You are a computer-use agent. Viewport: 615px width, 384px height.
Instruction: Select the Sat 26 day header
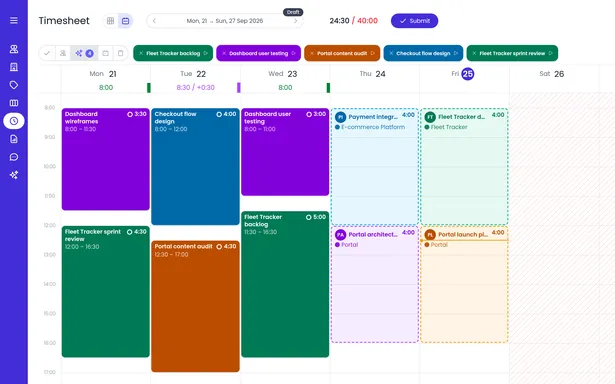coord(551,74)
